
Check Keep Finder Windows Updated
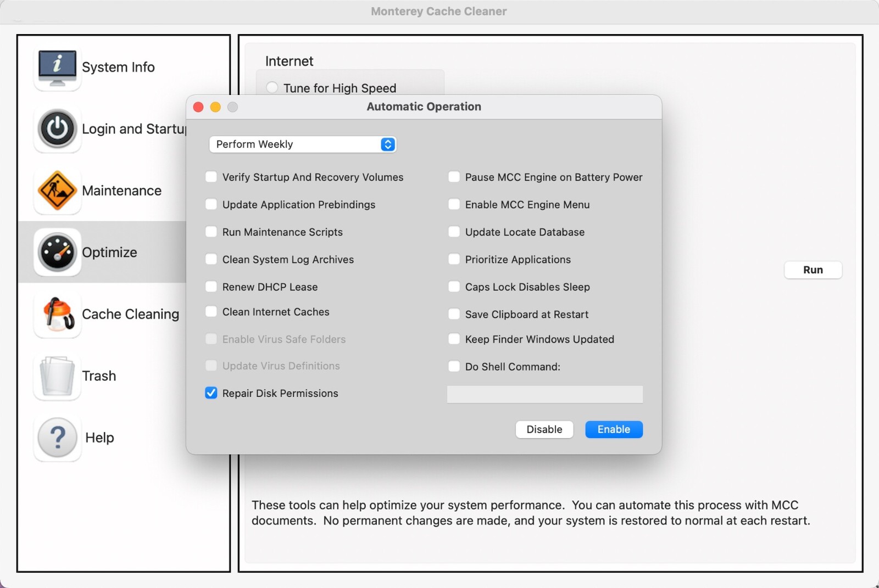[454, 339]
